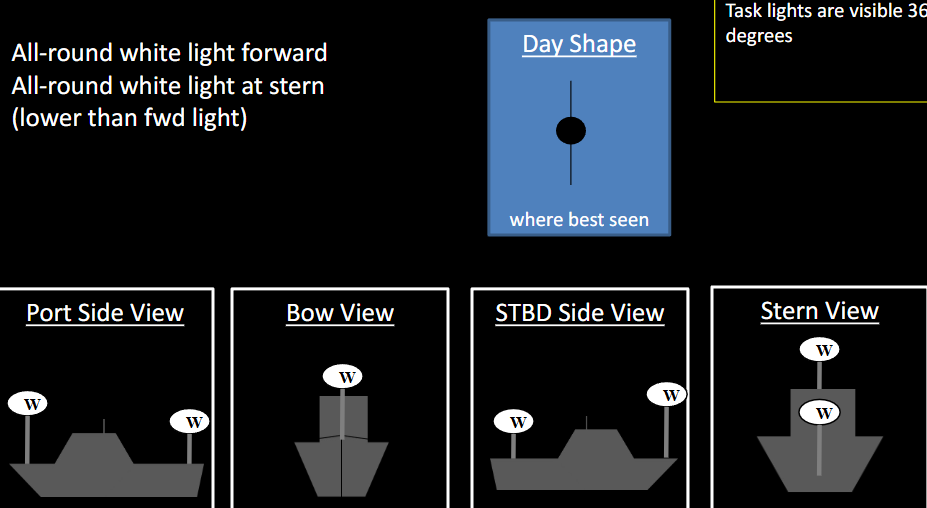Click the Port Side View title

[x=105, y=313]
